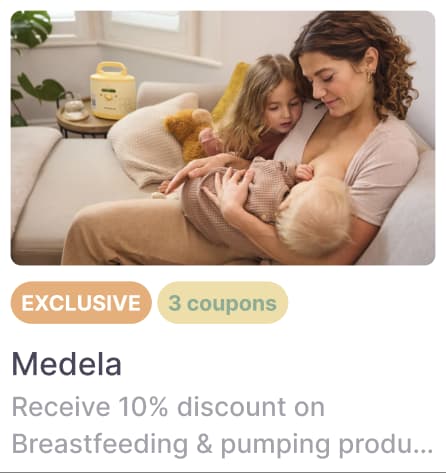
Task: Click the word coupons in yellow badge
Action: click(232, 304)
